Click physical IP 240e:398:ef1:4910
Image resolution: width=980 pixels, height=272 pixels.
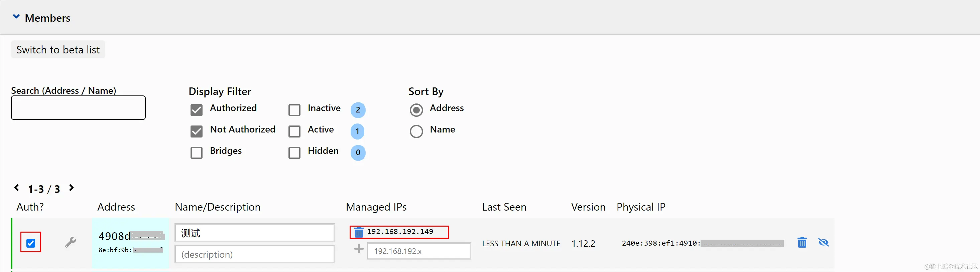pyautogui.click(x=661, y=243)
